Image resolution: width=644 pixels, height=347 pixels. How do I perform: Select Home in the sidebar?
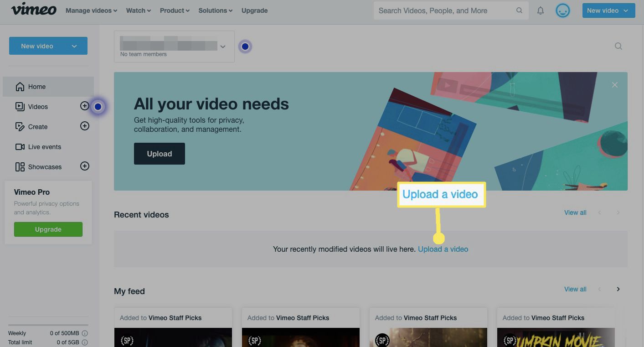(x=48, y=87)
